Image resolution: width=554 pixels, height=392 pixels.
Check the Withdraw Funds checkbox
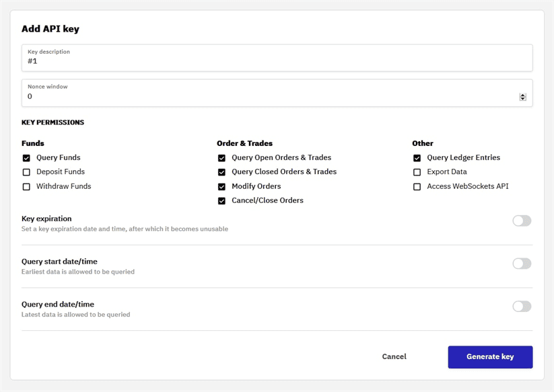[26, 187]
